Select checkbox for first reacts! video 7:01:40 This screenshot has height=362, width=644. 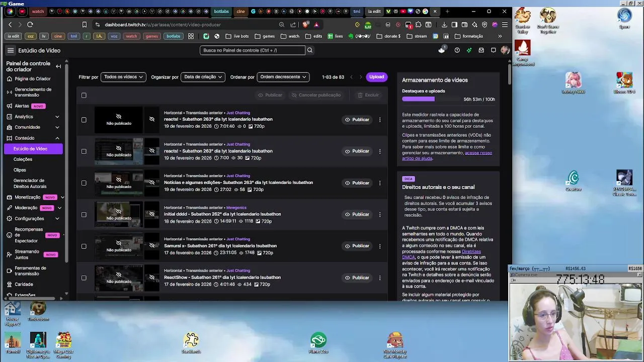click(x=84, y=120)
